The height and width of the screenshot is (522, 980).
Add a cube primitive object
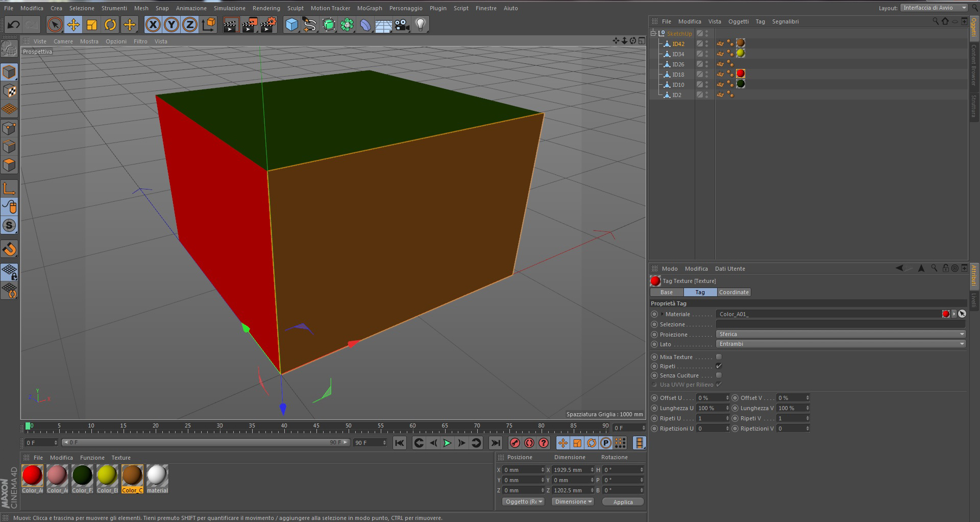click(x=291, y=25)
